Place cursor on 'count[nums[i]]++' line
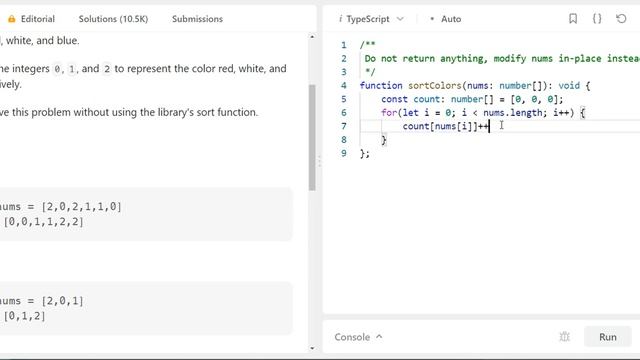The width and height of the screenshot is (640, 360). tap(446, 126)
